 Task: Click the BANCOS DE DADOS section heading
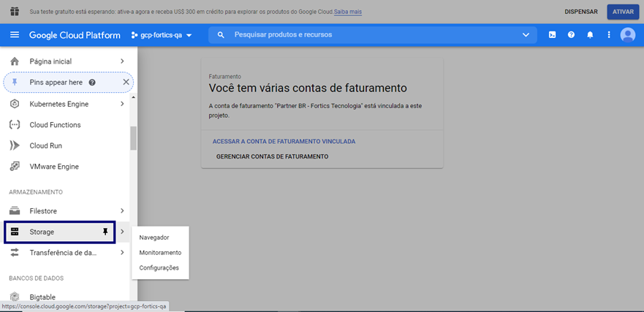(x=37, y=278)
